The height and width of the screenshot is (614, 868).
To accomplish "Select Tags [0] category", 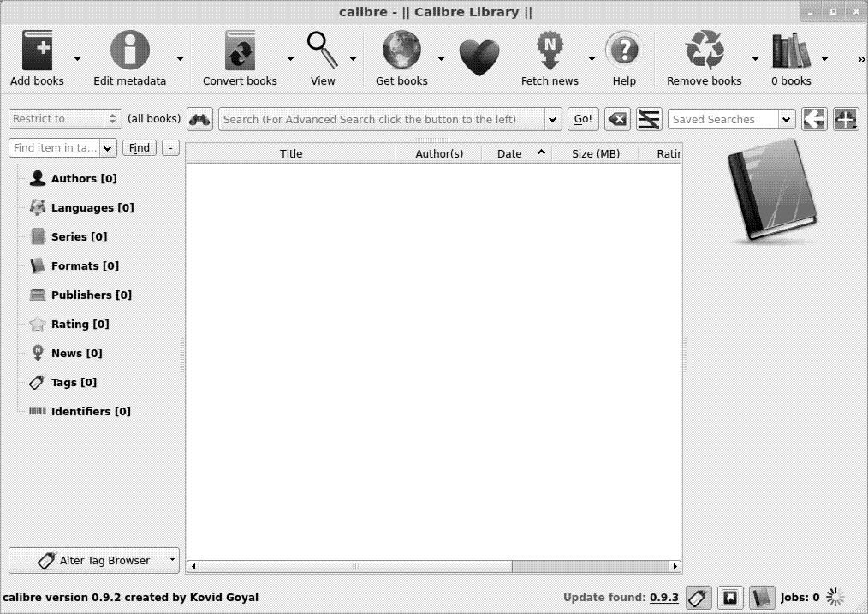I will tap(74, 382).
